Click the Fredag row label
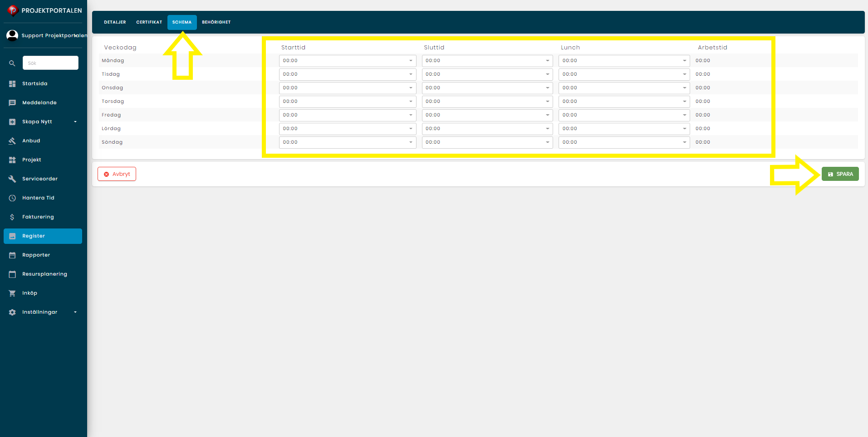This screenshot has width=868, height=437. pos(111,115)
